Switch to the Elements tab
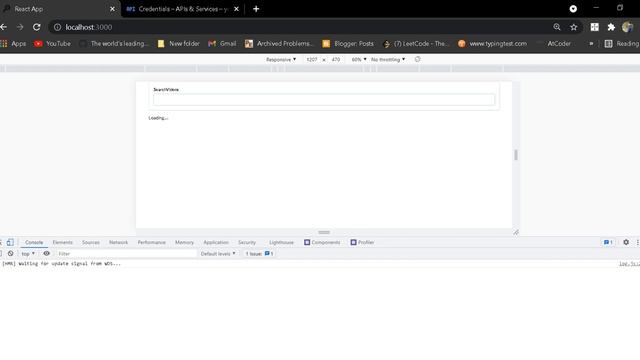 coord(62,242)
